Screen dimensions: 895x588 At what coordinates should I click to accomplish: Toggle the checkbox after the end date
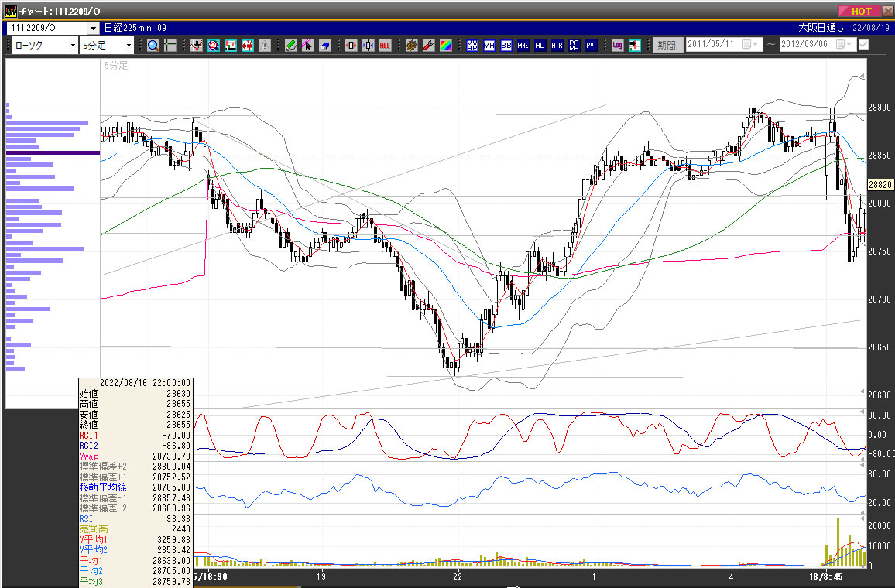click(x=863, y=44)
